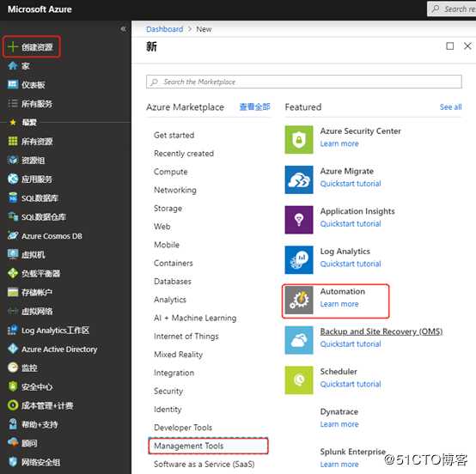476x474 pixels.
Task: Collapse the left sidebar with double chevron
Action: [x=123, y=29]
